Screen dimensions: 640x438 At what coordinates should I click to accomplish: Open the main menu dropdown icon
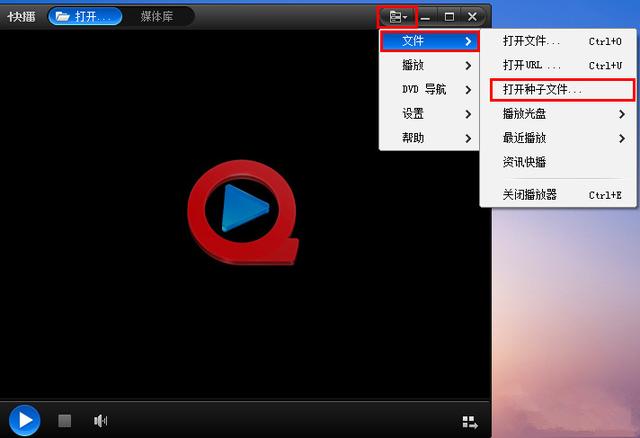click(x=398, y=17)
